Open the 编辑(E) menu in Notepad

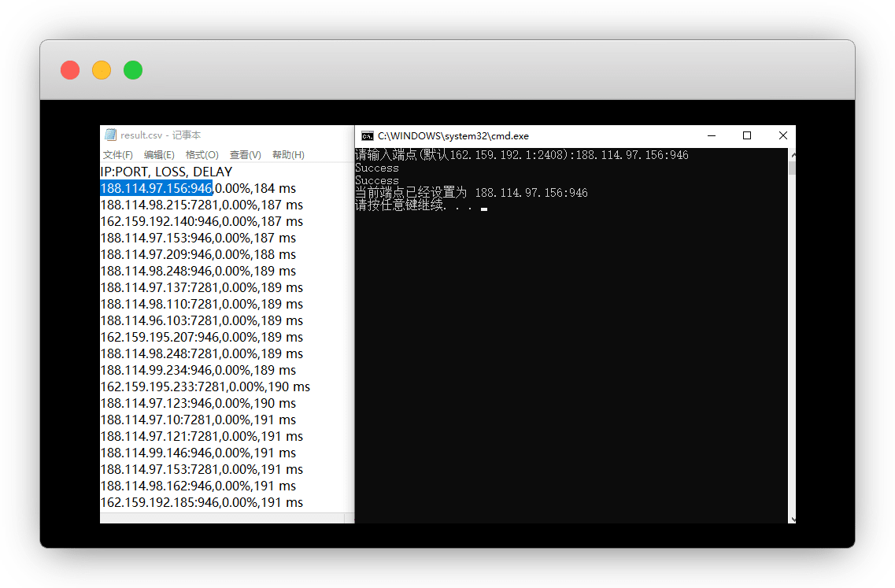(159, 155)
